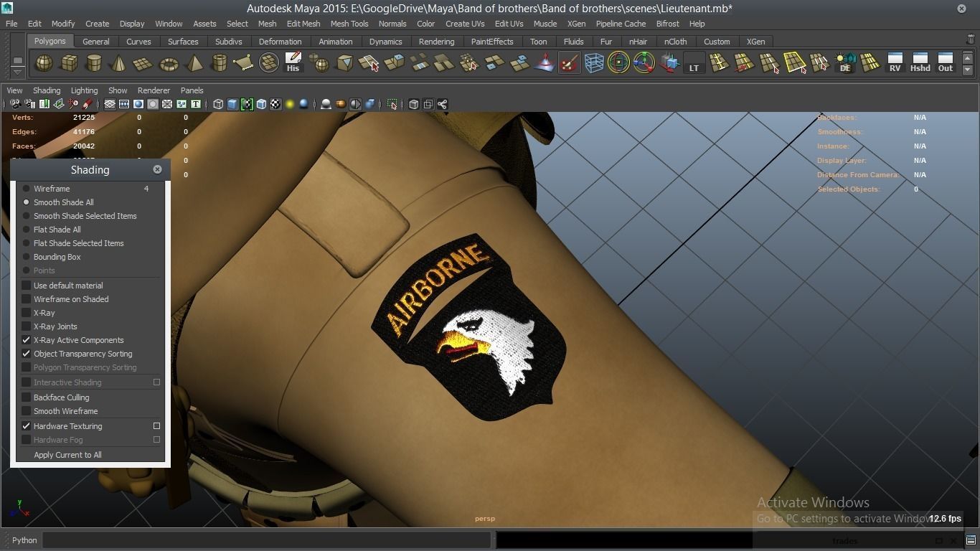Open Hardware Texturing option box

(x=156, y=426)
